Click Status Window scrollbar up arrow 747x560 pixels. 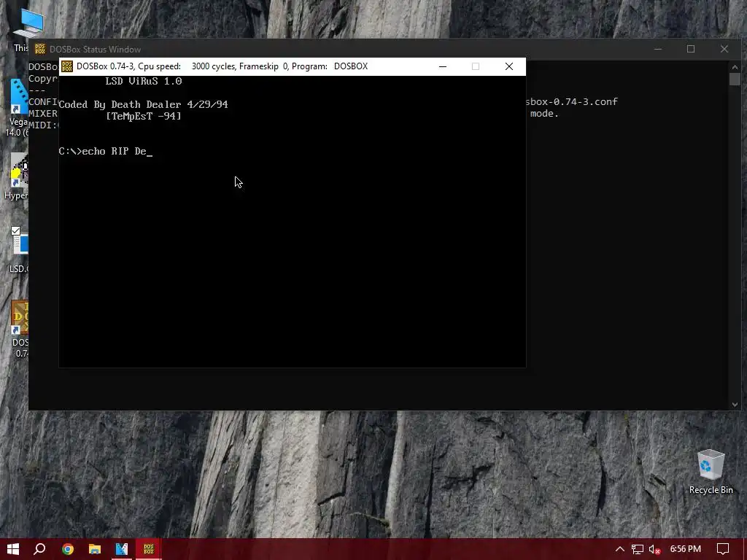735,67
